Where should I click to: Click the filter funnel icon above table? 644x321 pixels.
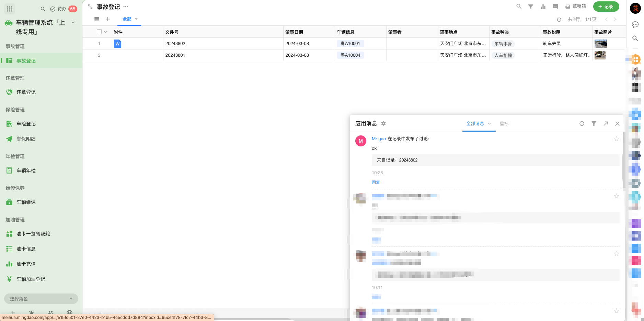click(531, 7)
